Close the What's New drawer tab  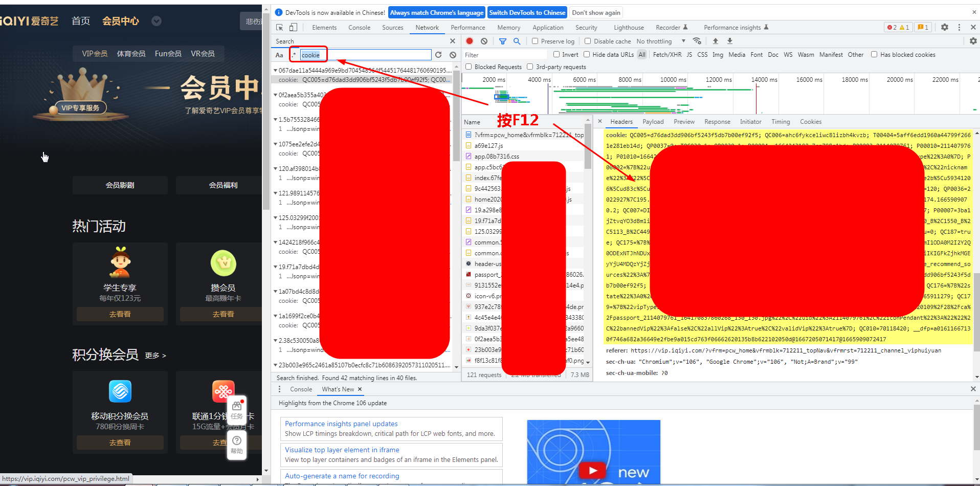click(x=360, y=389)
